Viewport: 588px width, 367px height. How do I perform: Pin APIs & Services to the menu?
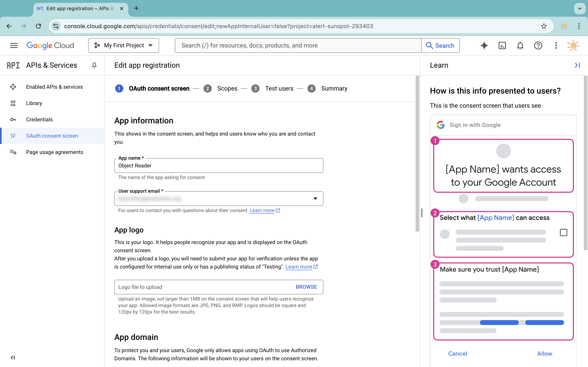[94, 65]
